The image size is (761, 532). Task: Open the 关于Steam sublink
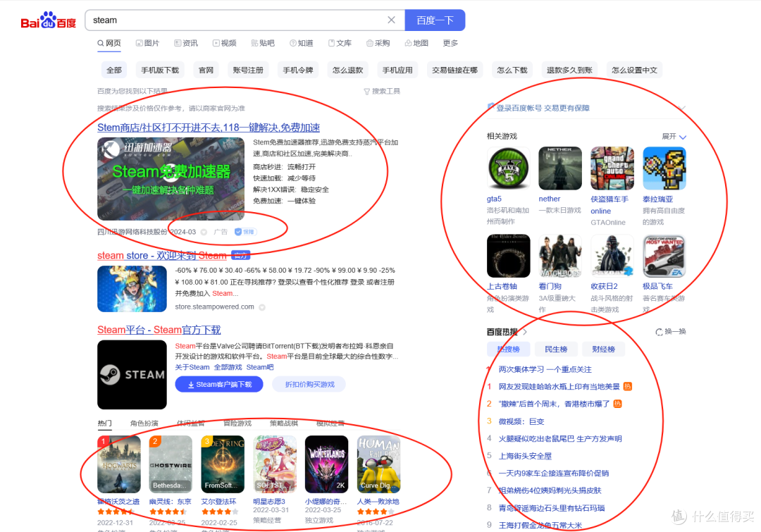pyautogui.click(x=192, y=367)
